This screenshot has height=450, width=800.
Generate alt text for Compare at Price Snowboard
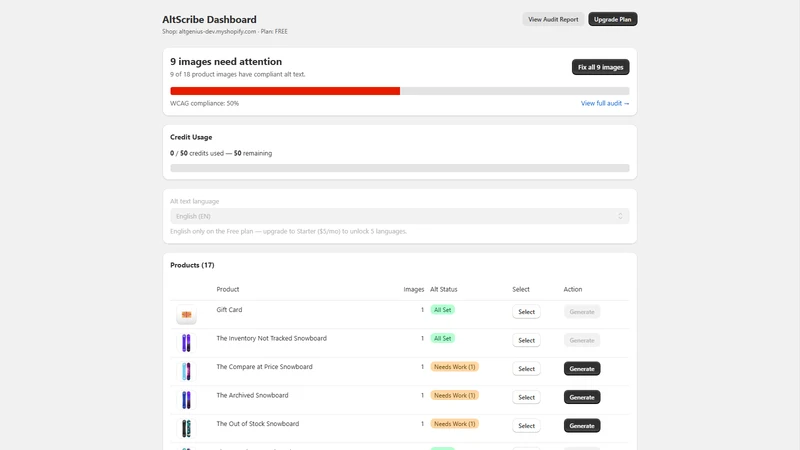pos(582,369)
